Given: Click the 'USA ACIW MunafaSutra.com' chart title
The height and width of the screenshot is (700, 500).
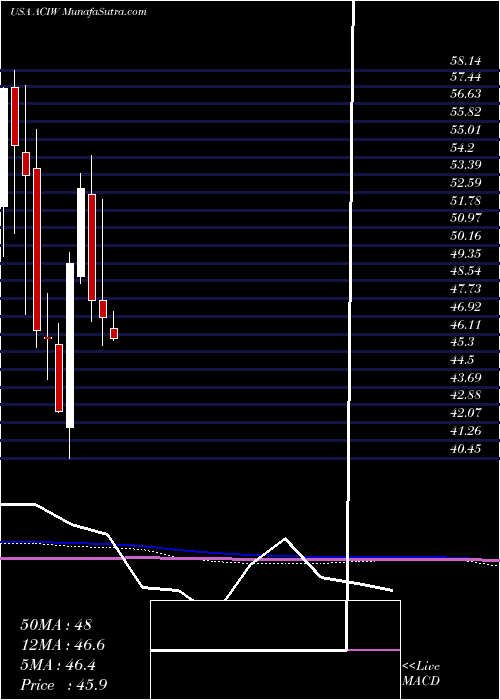Looking at the screenshot, I should click(x=78, y=12).
